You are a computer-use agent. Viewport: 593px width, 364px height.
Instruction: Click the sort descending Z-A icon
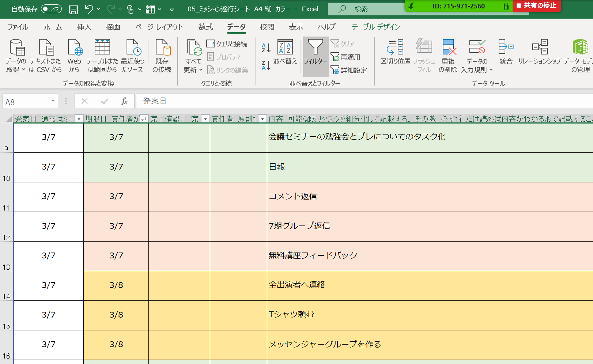(266, 65)
